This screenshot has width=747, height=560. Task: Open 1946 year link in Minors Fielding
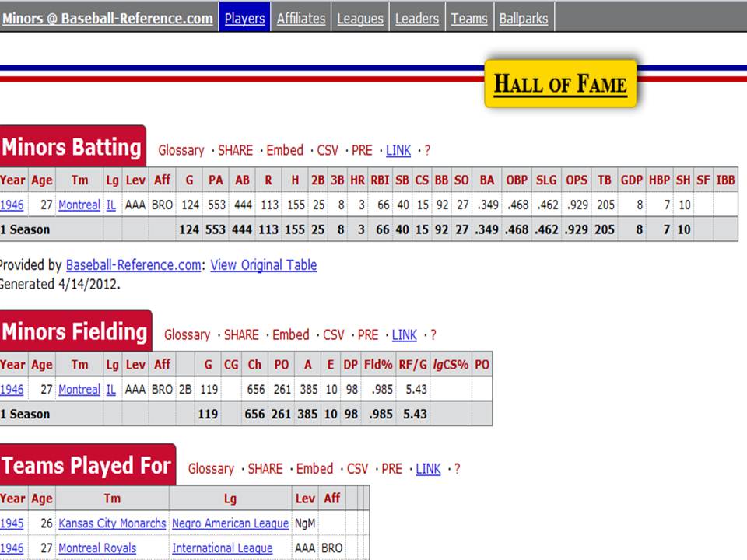pyautogui.click(x=12, y=389)
